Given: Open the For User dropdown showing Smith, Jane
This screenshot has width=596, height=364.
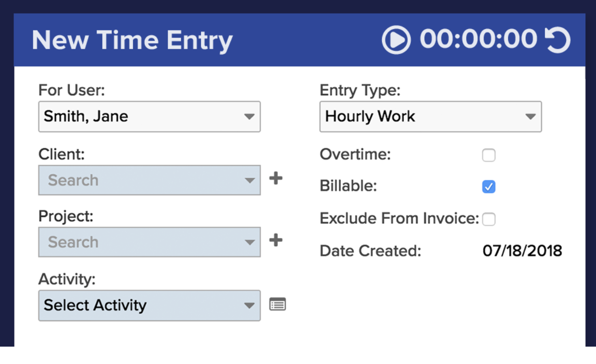Looking at the screenshot, I should click(x=149, y=116).
